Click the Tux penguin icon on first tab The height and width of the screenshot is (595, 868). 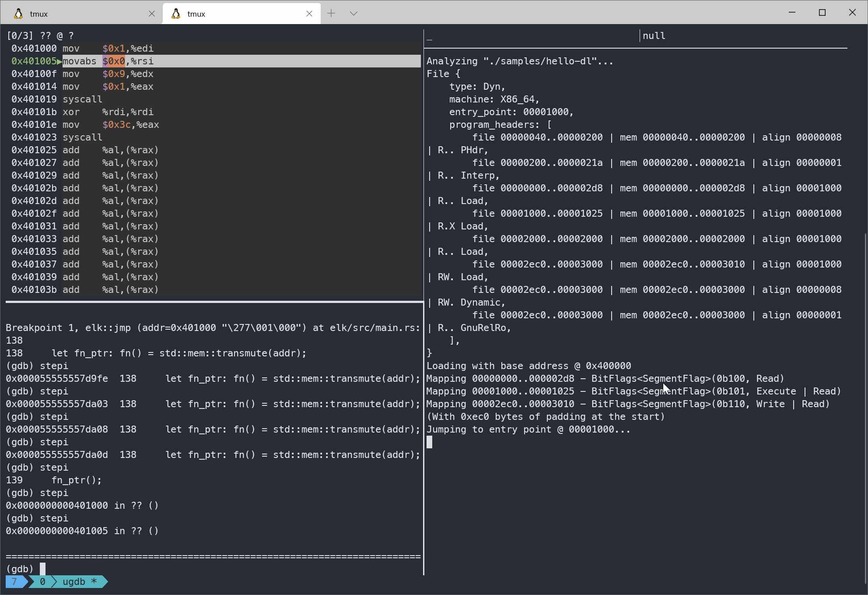tap(18, 14)
